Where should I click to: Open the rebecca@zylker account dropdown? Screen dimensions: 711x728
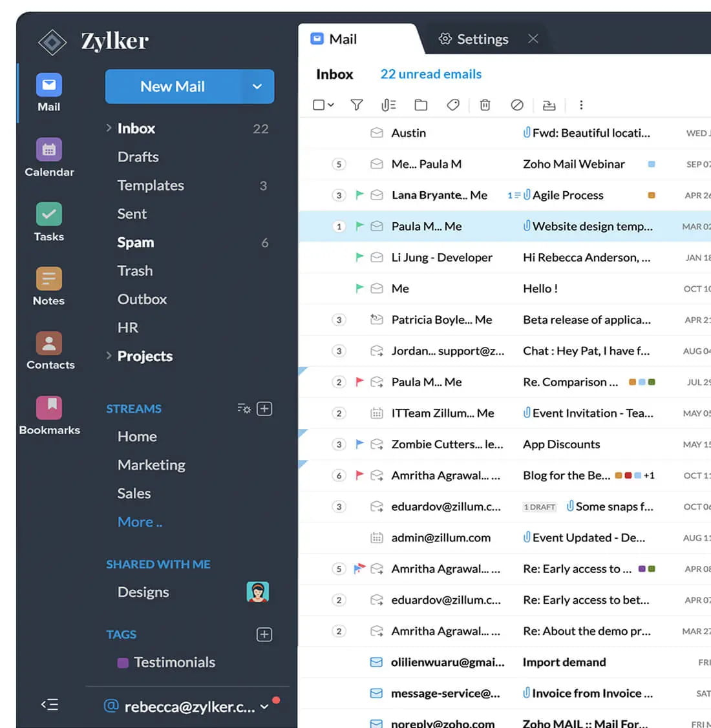264,707
